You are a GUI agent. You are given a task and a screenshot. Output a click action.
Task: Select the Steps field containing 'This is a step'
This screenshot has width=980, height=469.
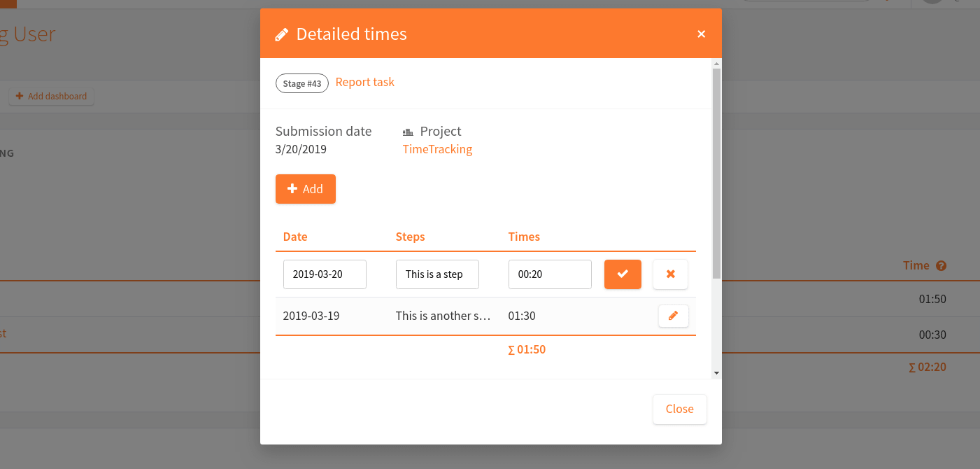click(x=437, y=274)
